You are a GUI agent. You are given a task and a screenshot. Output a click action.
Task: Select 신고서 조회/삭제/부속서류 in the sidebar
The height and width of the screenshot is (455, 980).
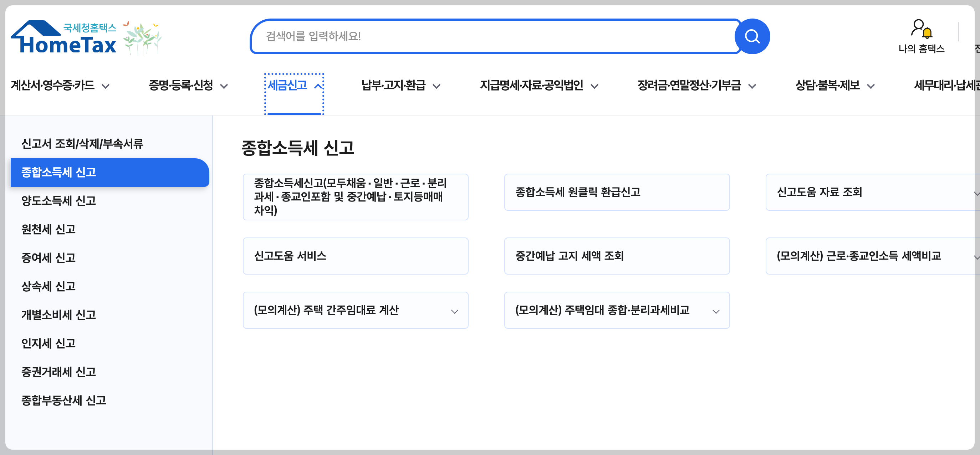[82, 144]
